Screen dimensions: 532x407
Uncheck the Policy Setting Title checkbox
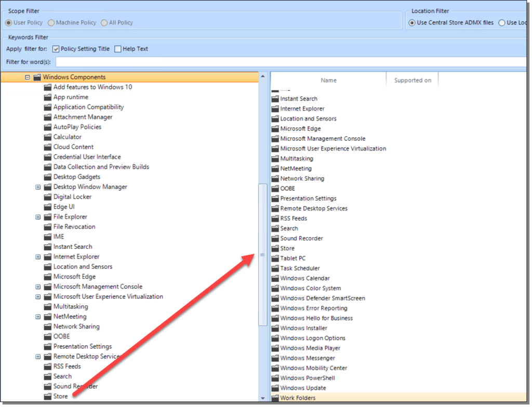[x=55, y=49]
